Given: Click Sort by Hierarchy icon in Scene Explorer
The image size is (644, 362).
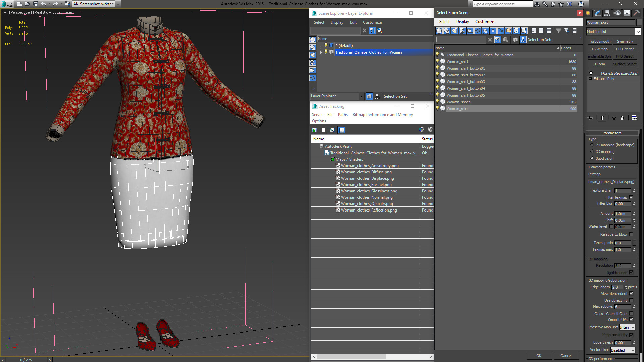Looking at the screenshot, I should tap(377, 96).
